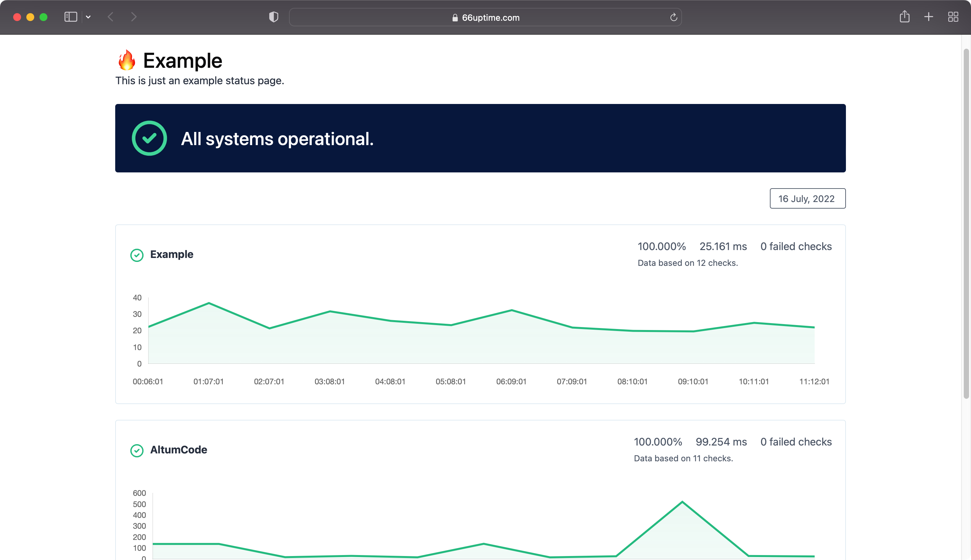Click the Example page title
Screen dimensions: 971x560
click(183, 61)
